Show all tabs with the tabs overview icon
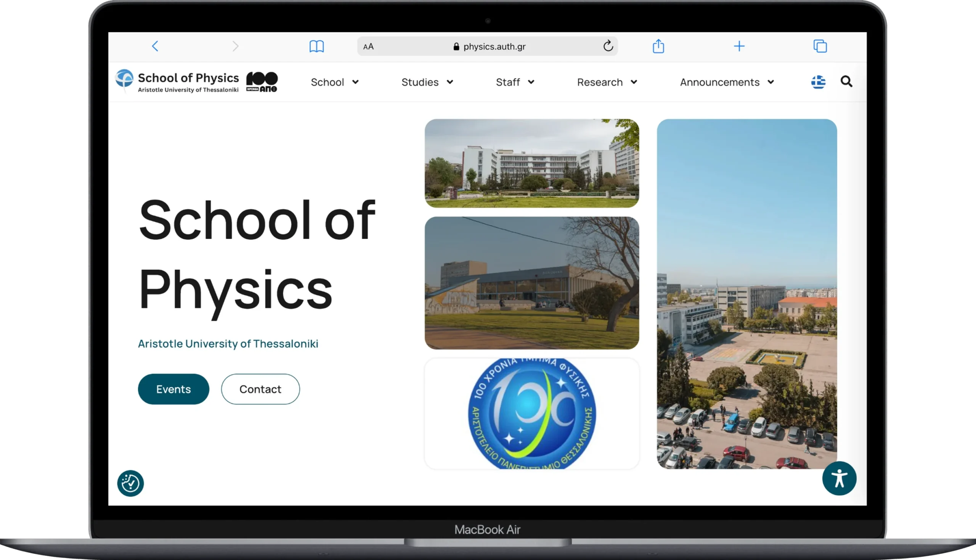The image size is (976, 560). (x=820, y=46)
